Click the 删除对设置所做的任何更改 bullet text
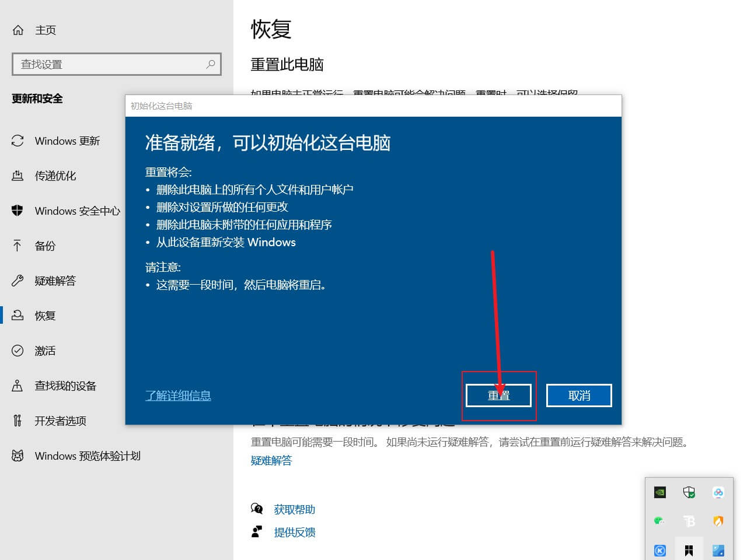 222,207
